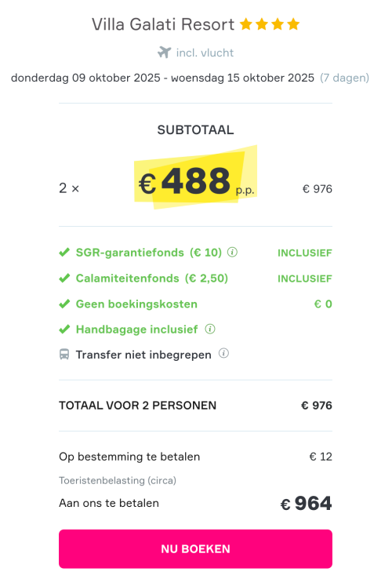Click the travel dates line

pos(190,78)
